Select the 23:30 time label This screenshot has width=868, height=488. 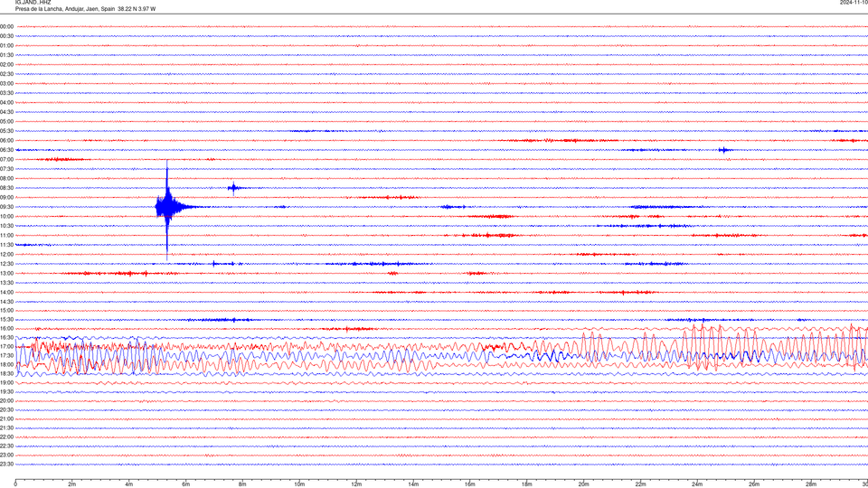coord(6,465)
